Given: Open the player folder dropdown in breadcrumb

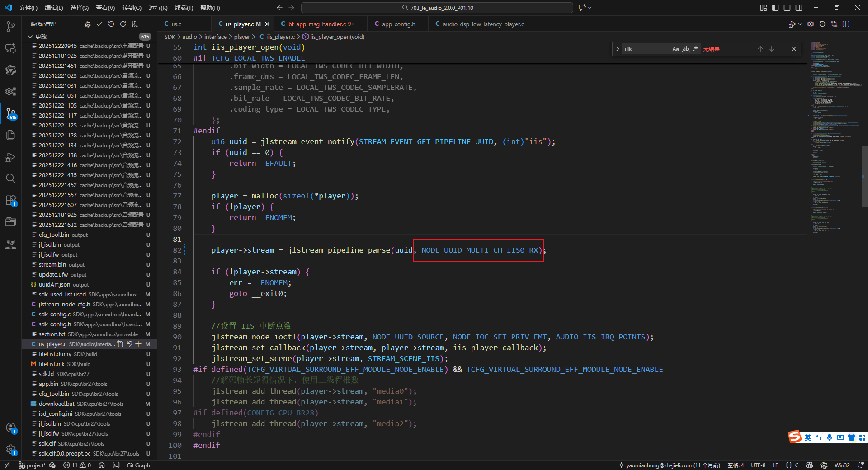Looking at the screenshot, I should [242, 37].
